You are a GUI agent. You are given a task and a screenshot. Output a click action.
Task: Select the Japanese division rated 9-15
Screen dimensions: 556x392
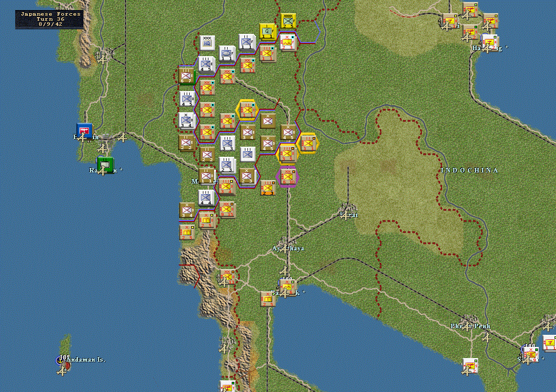227,209
